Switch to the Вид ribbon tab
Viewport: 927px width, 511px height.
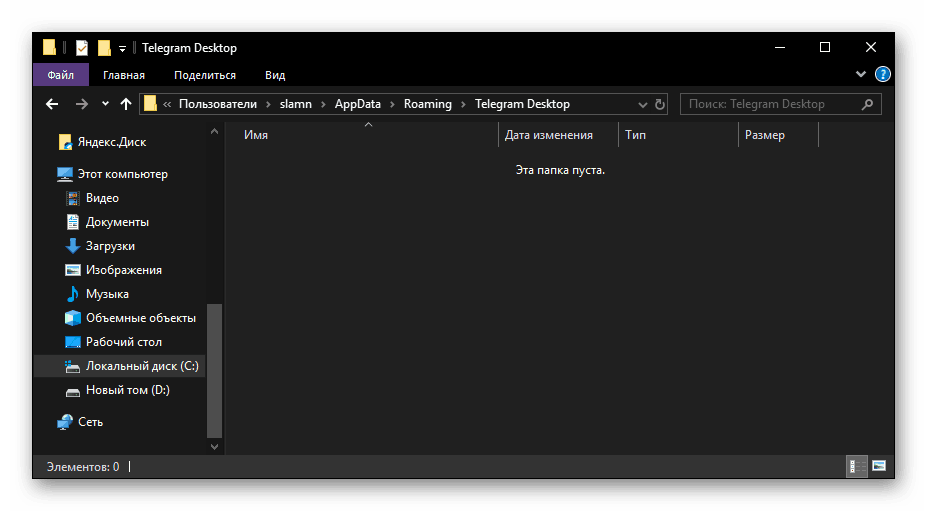[x=275, y=75]
